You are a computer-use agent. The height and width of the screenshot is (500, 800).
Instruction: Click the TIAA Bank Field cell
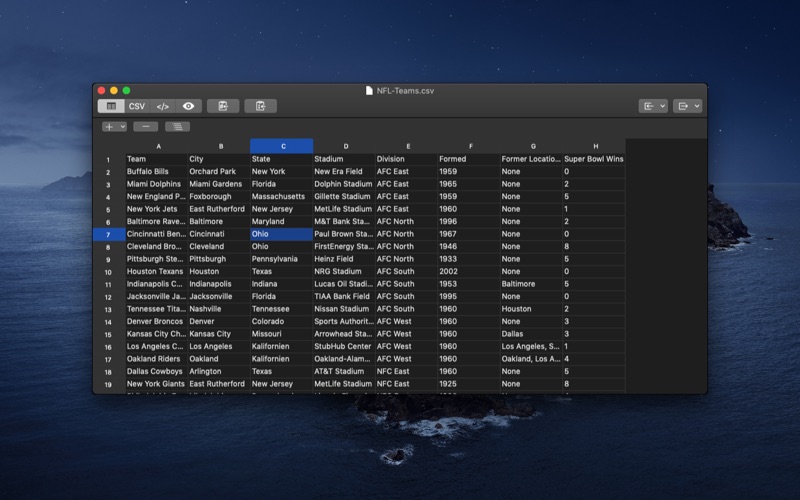[x=344, y=296]
